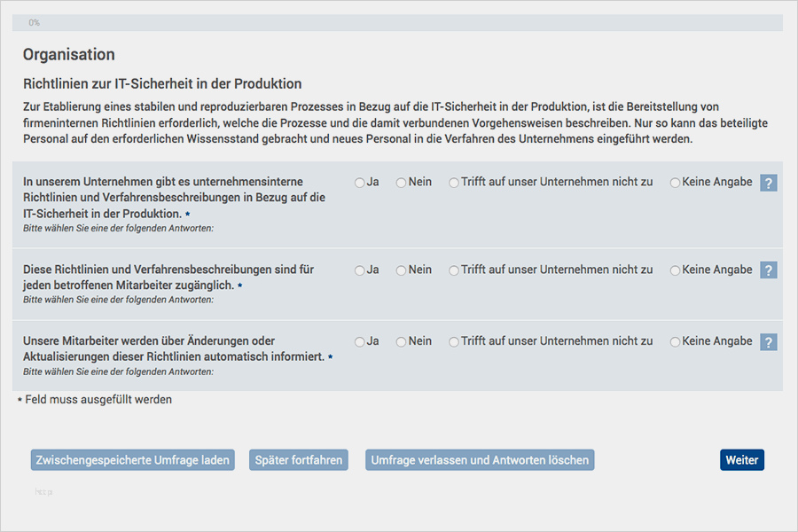Click help icon for internal guidelines question

click(769, 184)
